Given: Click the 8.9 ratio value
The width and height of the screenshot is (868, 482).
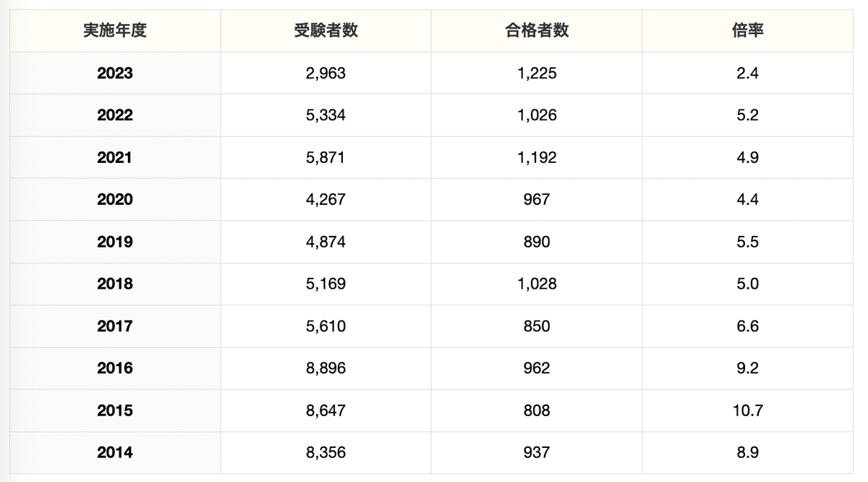Looking at the screenshot, I should (x=747, y=452).
